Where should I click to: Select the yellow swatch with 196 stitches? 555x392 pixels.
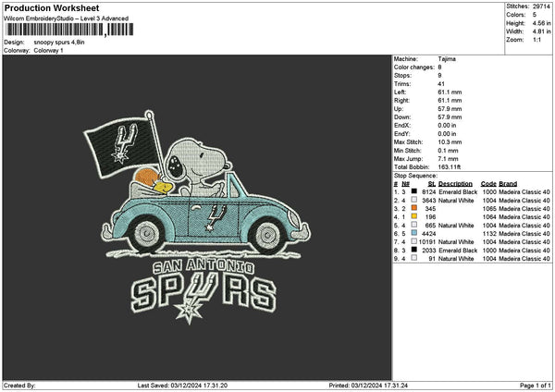[x=413, y=216]
